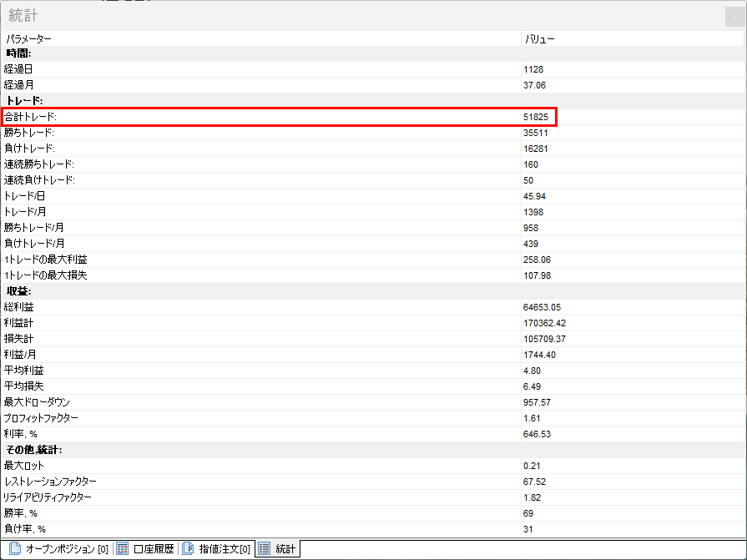
Task: Select the プロフィットファクター value 1.61
Action: pyautogui.click(x=532, y=418)
